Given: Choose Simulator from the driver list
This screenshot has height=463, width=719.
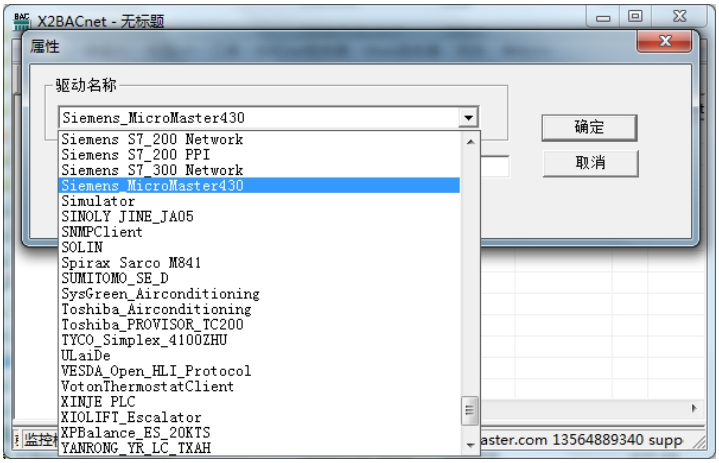Looking at the screenshot, I should tap(259, 201).
